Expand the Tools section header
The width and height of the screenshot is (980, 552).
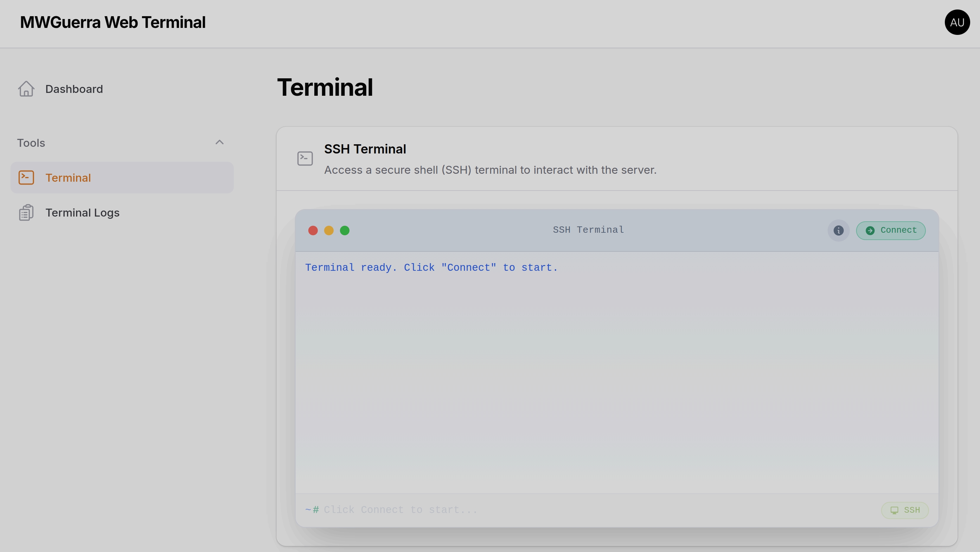(31, 143)
